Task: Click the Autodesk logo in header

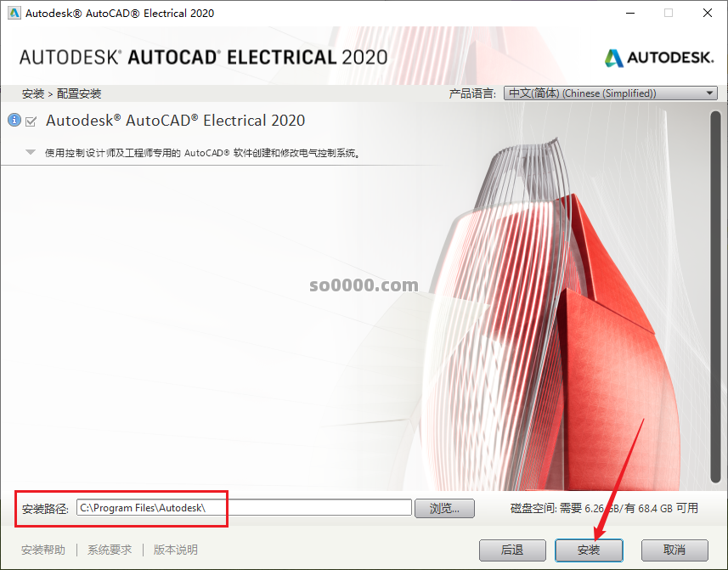Action: coord(659,58)
